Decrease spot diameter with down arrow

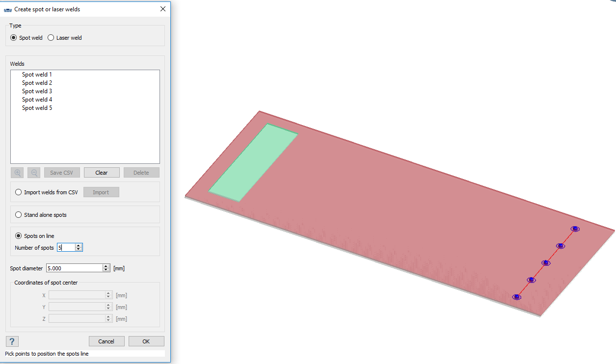click(106, 270)
